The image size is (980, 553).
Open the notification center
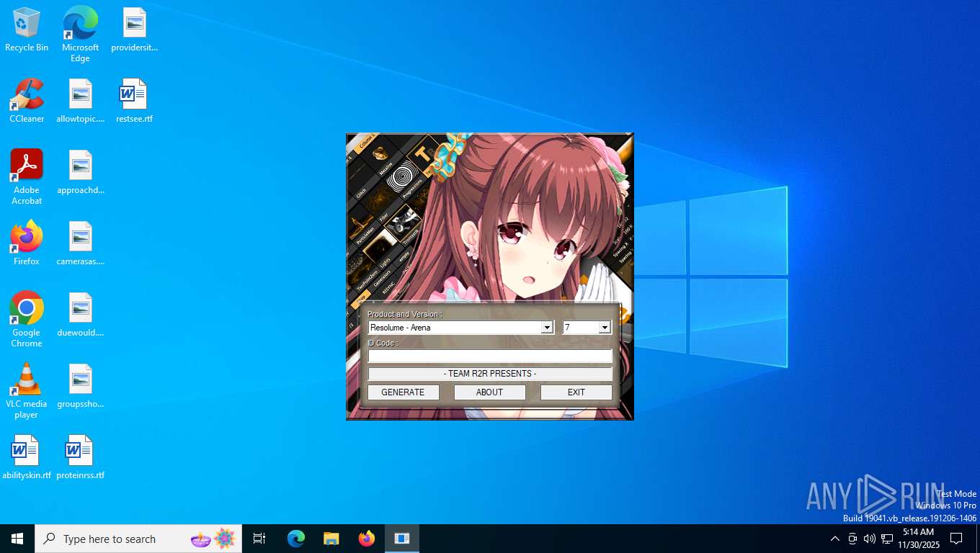tap(956, 539)
